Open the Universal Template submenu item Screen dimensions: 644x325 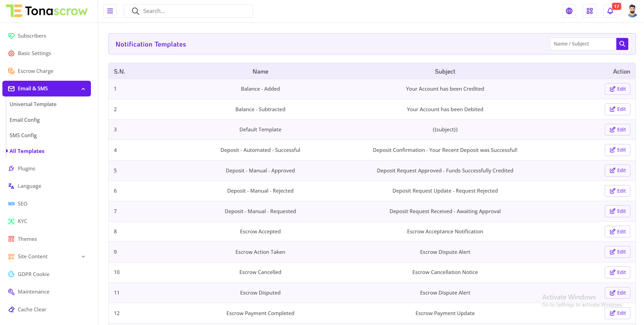[x=33, y=104]
